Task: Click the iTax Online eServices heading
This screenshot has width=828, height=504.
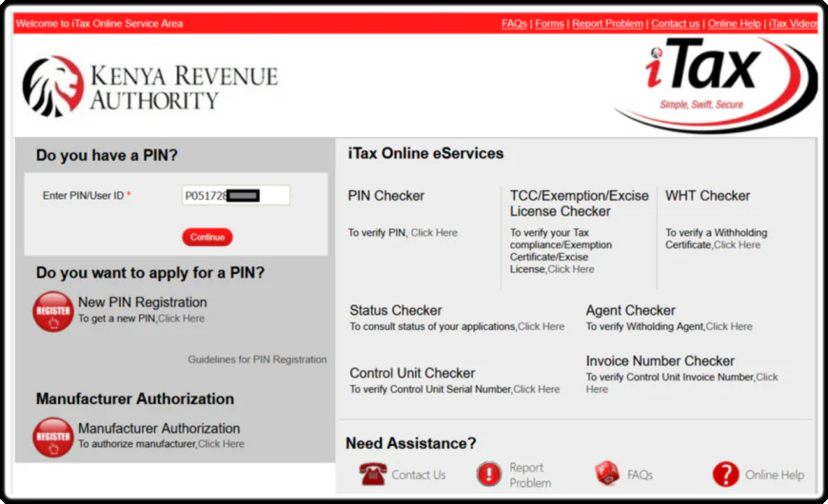Action: 425,153
